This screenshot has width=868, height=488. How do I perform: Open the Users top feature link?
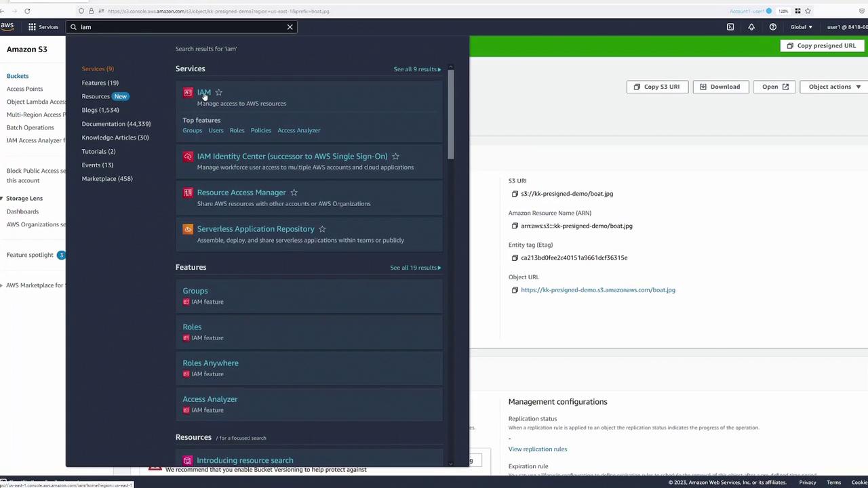pyautogui.click(x=216, y=130)
